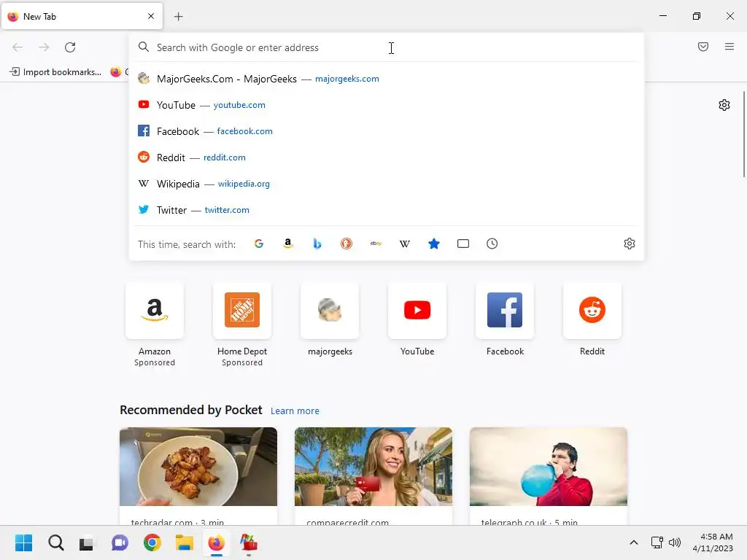Open Task View on taskbar
Image resolution: width=747 pixels, height=560 pixels.
(88, 542)
